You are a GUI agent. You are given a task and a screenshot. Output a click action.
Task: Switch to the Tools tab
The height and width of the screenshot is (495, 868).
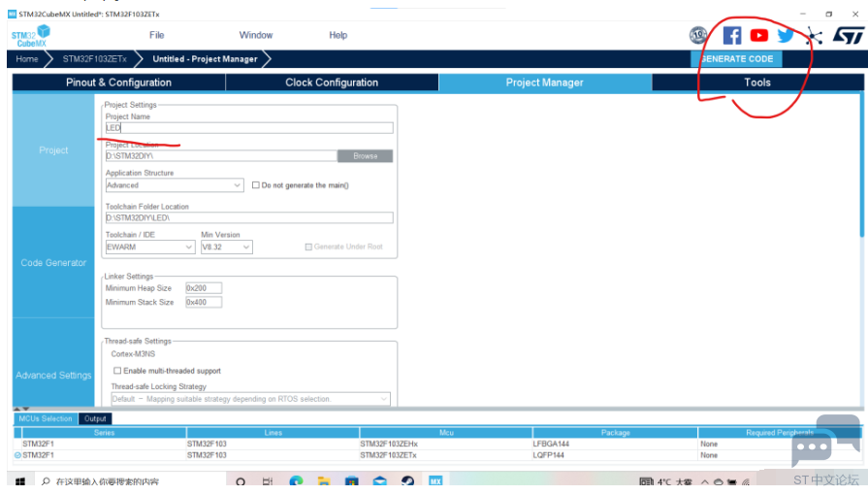[757, 82]
